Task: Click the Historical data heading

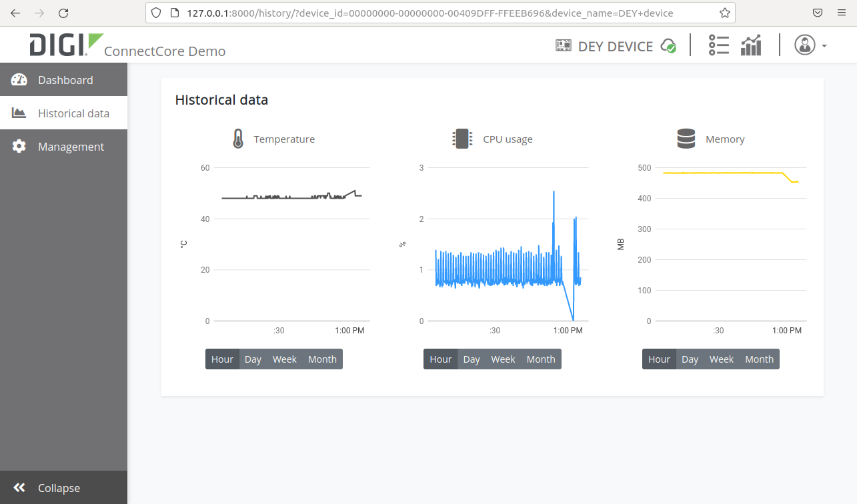Action: 221,100
